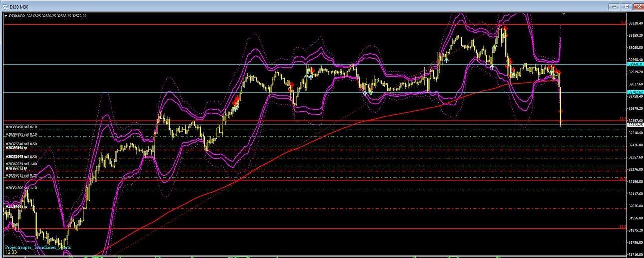Click price scale value 31796.00
Viewport: 644px width, 258px height.
635,243
